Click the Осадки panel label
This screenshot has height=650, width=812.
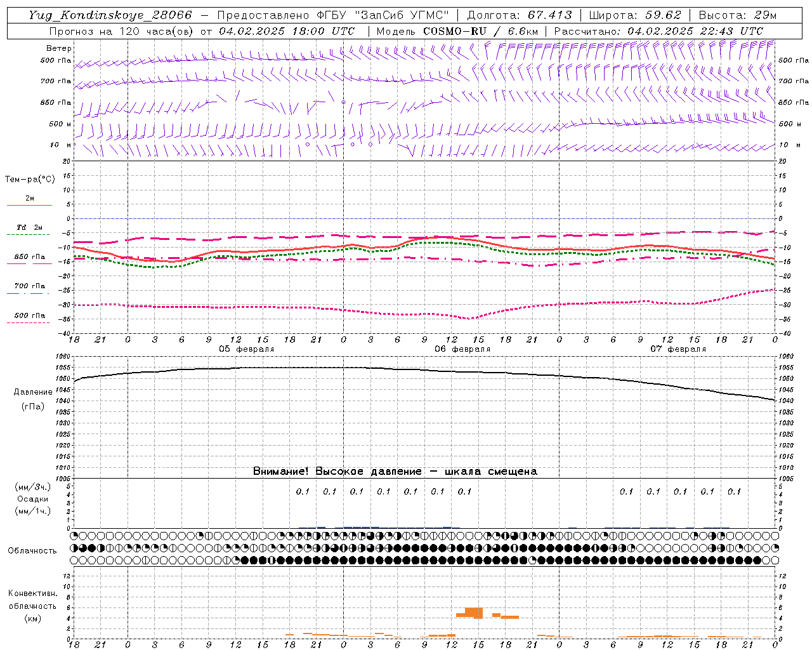[x=33, y=499]
